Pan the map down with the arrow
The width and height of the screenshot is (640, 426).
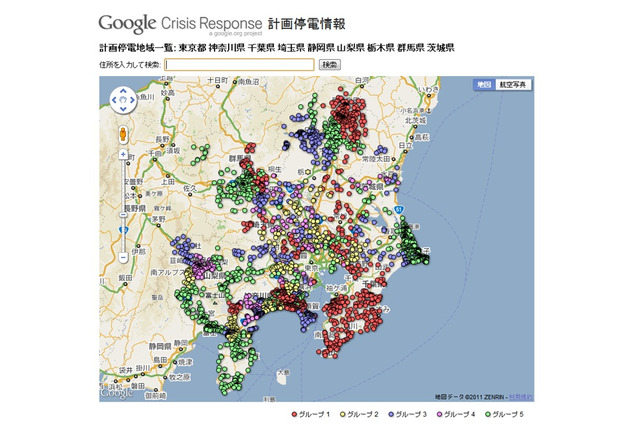[x=123, y=109]
